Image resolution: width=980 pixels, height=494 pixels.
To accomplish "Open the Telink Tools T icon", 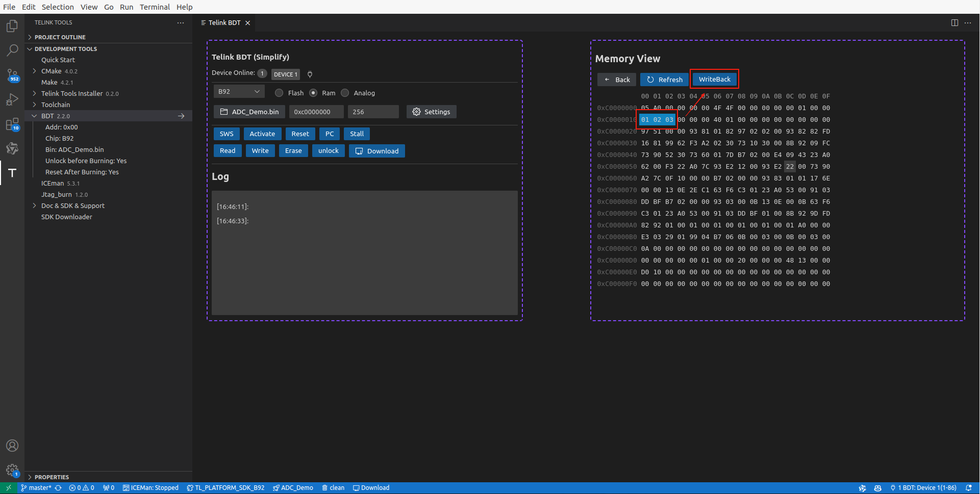I will click(x=12, y=173).
